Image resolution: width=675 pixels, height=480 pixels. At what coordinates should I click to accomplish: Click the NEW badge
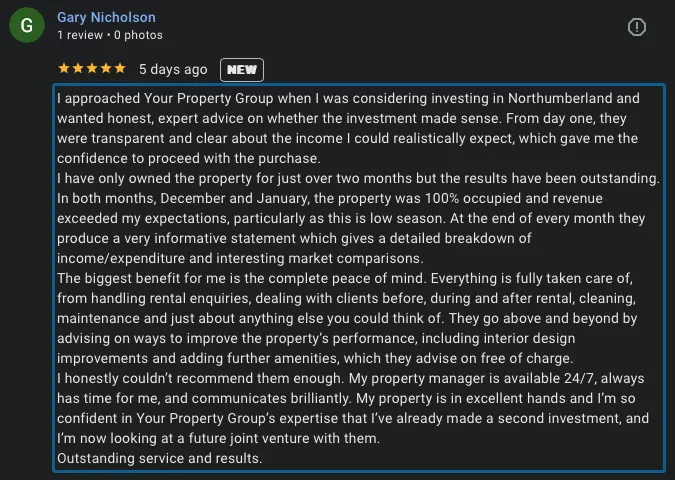[242, 70]
